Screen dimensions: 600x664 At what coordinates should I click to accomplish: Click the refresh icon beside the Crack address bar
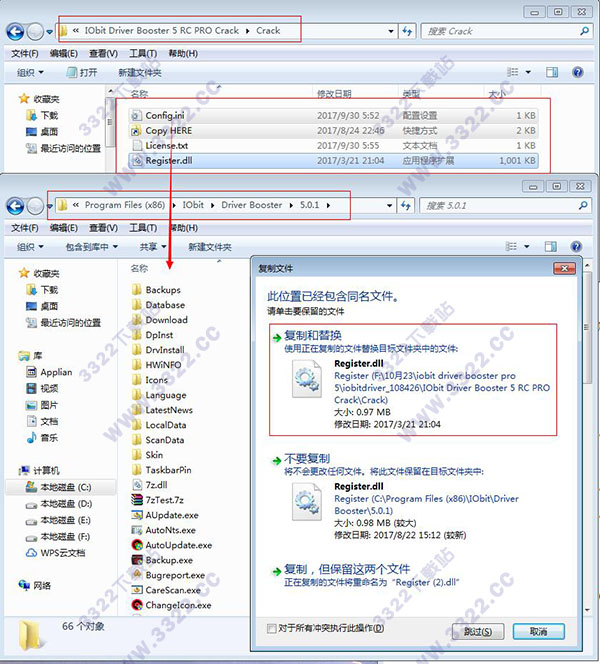[407, 31]
